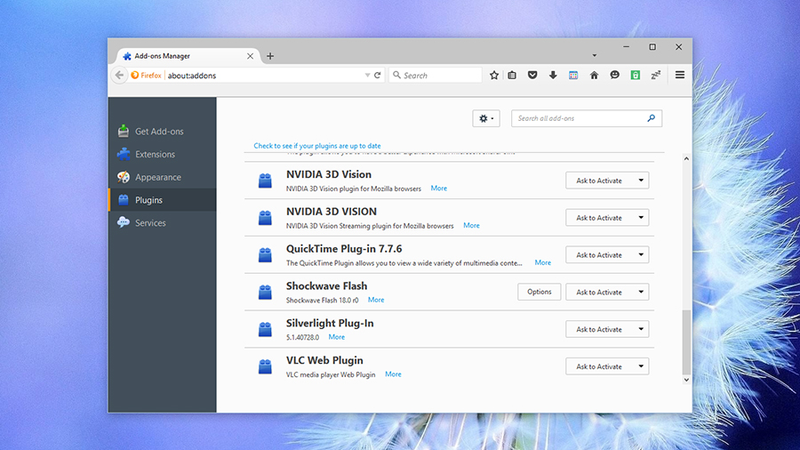
Task: Click More link for NVIDIA 3D Vision
Action: point(439,188)
